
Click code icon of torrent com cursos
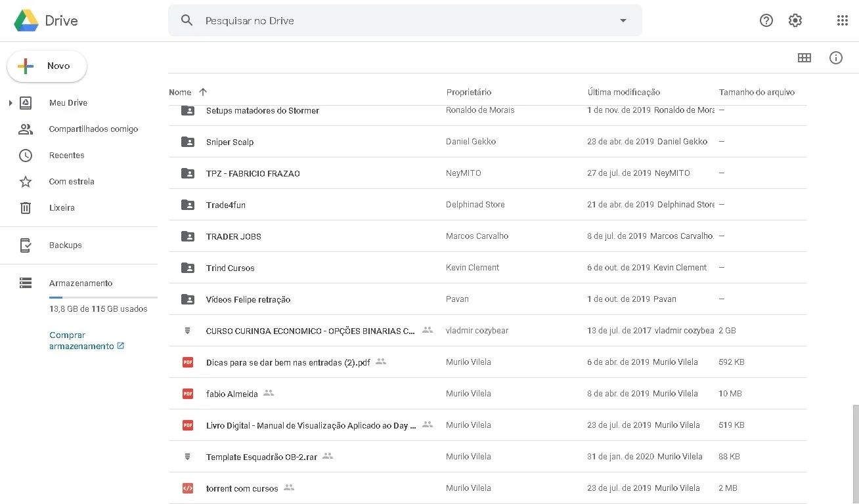[188, 488]
